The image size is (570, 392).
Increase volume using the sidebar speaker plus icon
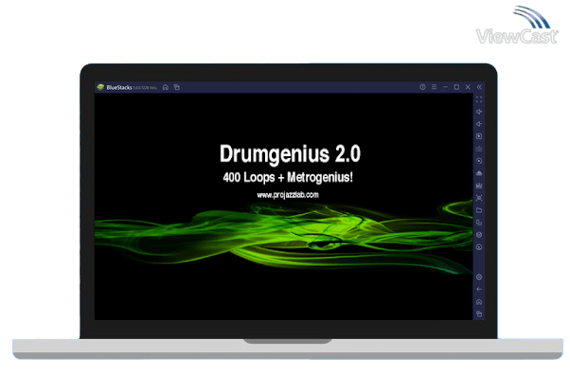pyautogui.click(x=479, y=112)
